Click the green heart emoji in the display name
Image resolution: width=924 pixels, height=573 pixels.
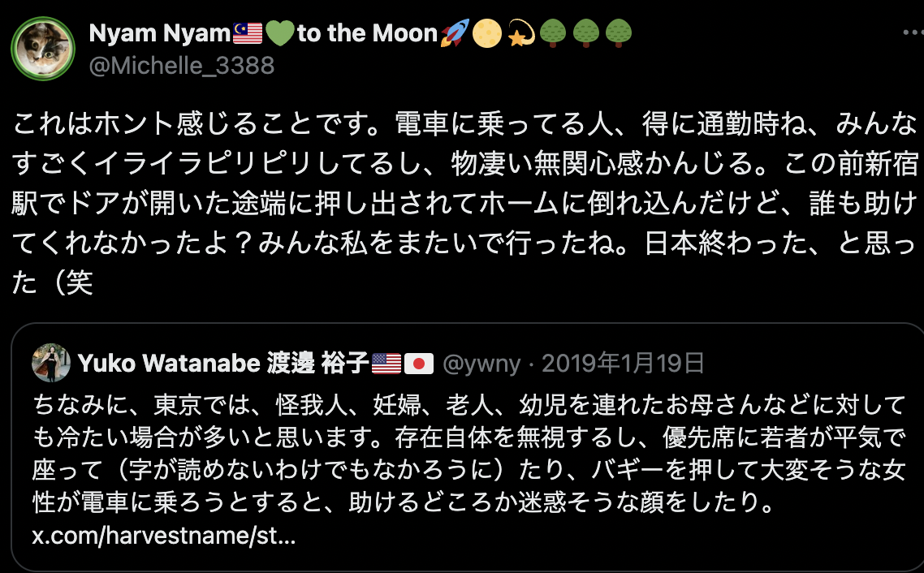pos(280,32)
